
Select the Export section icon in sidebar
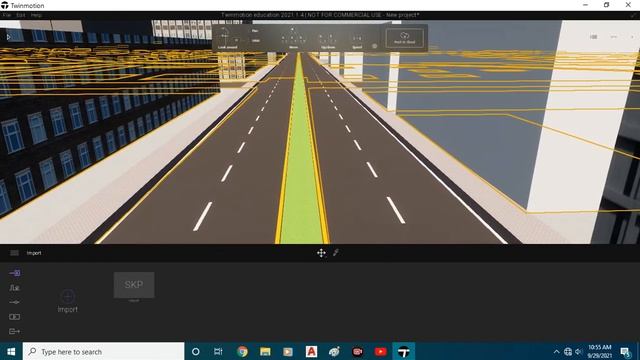[15, 331]
